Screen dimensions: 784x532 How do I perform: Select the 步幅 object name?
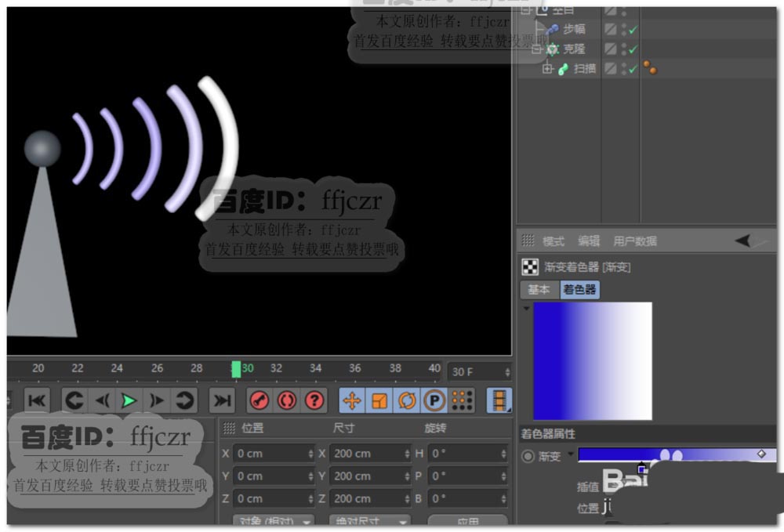coord(574,29)
